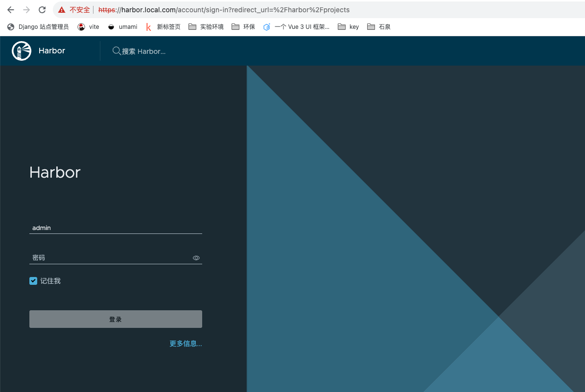Open the umami bookmark
The height and width of the screenshot is (392, 585).
pos(122,27)
